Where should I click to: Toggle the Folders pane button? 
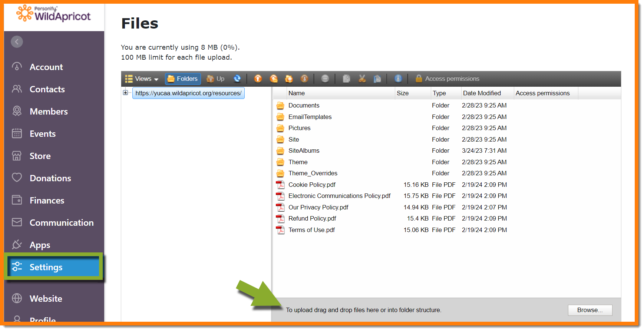[x=183, y=79]
